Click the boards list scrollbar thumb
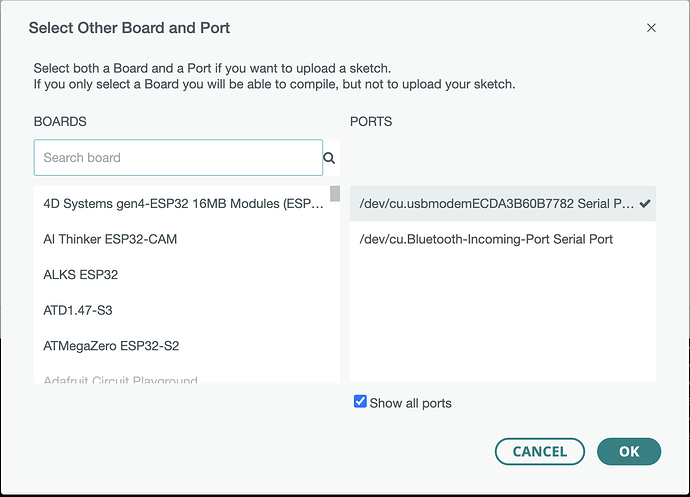 pos(335,194)
